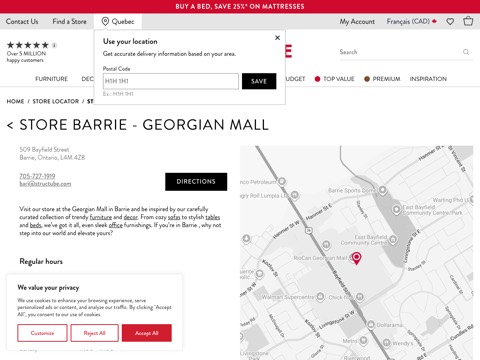Click the Quebec location pin selector
480x360 pixels.
point(118,21)
